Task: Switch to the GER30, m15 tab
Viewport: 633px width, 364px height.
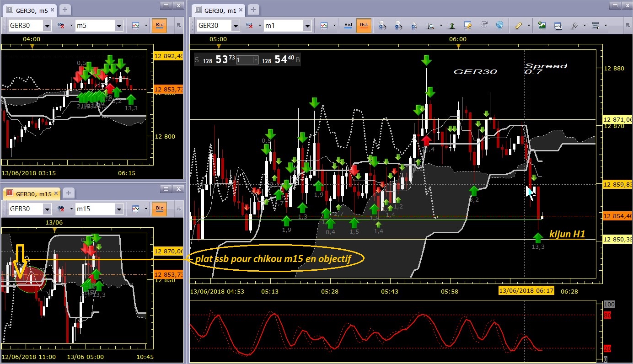Action: [32, 193]
